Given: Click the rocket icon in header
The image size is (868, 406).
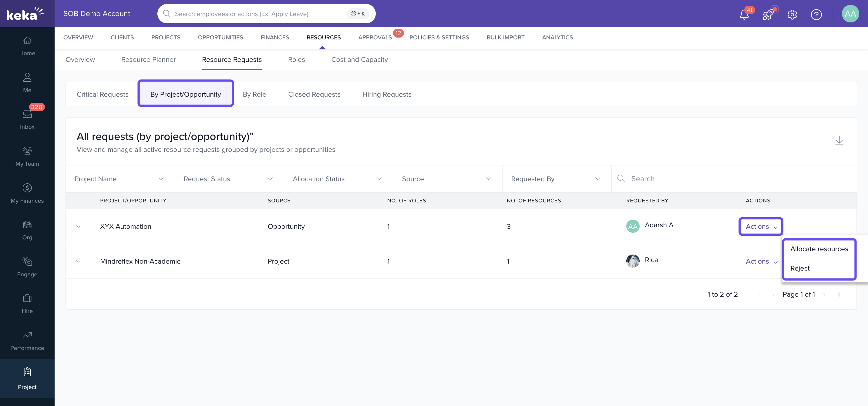Looking at the screenshot, I should coord(768,15).
